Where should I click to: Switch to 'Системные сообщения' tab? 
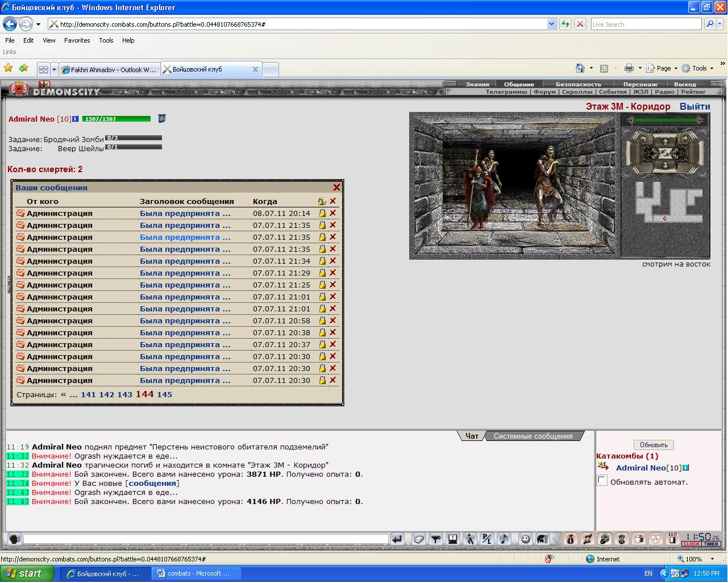(x=533, y=436)
